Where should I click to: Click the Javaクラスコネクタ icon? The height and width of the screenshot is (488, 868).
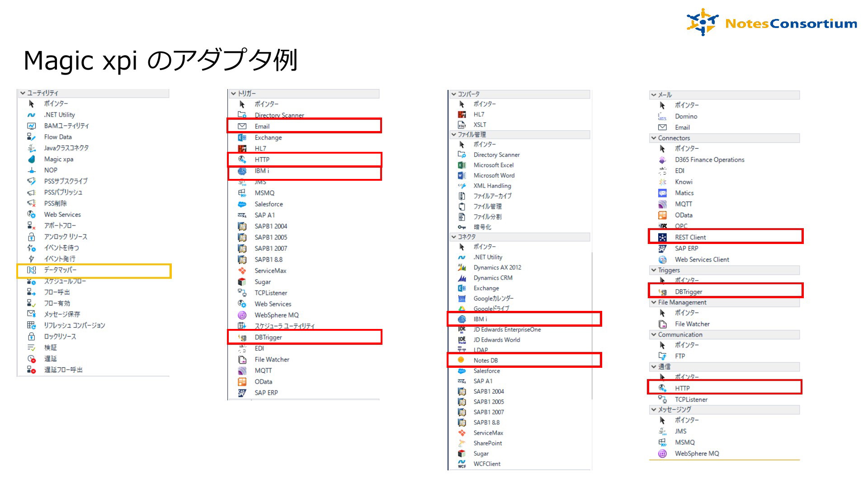click(x=31, y=148)
